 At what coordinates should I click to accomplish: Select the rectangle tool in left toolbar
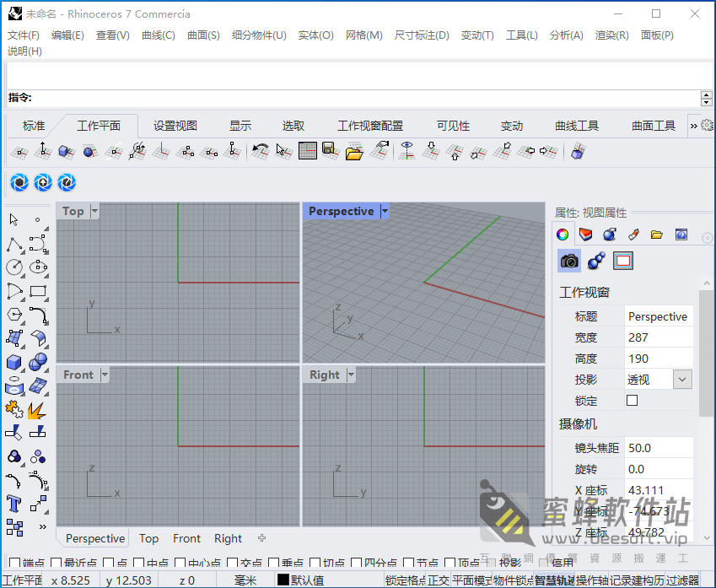tap(38, 292)
